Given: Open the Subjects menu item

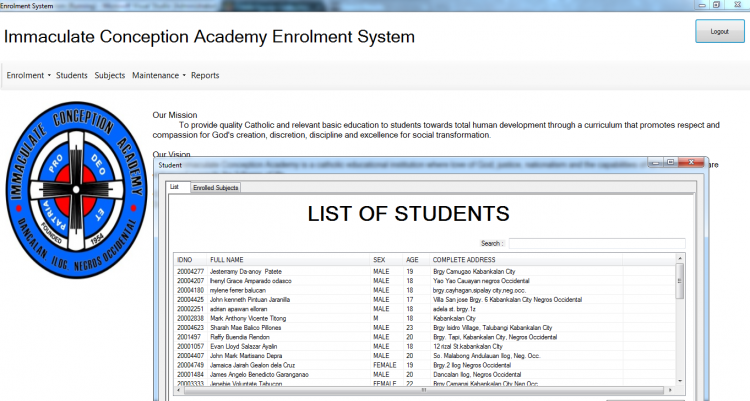Looking at the screenshot, I should tap(110, 75).
